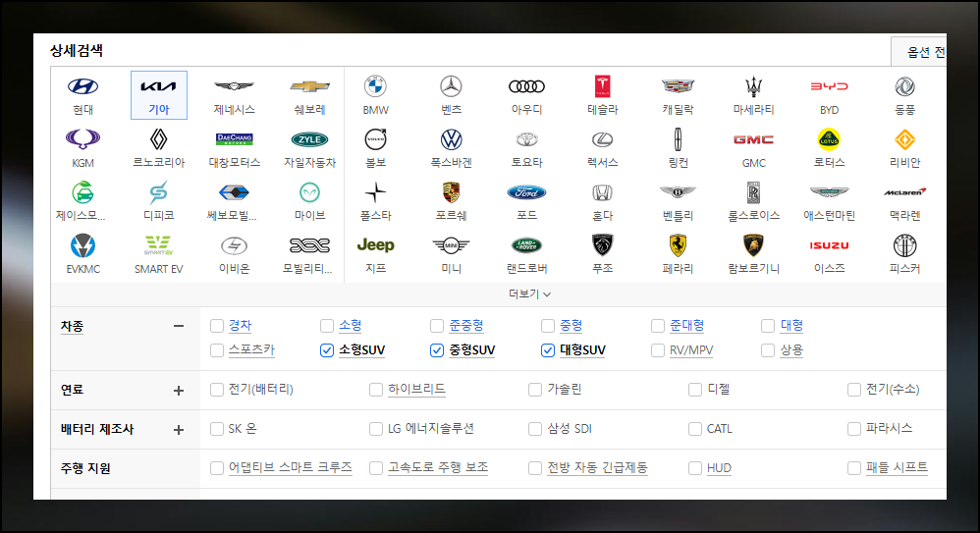This screenshot has width=980, height=533.
Task: Open the 옵션 tab at top right
Action: tap(919, 52)
